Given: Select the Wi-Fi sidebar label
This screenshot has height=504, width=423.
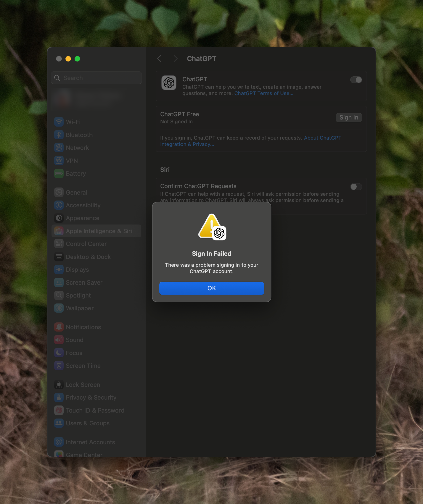Looking at the screenshot, I should pyautogui.click(x=73, y=122).
